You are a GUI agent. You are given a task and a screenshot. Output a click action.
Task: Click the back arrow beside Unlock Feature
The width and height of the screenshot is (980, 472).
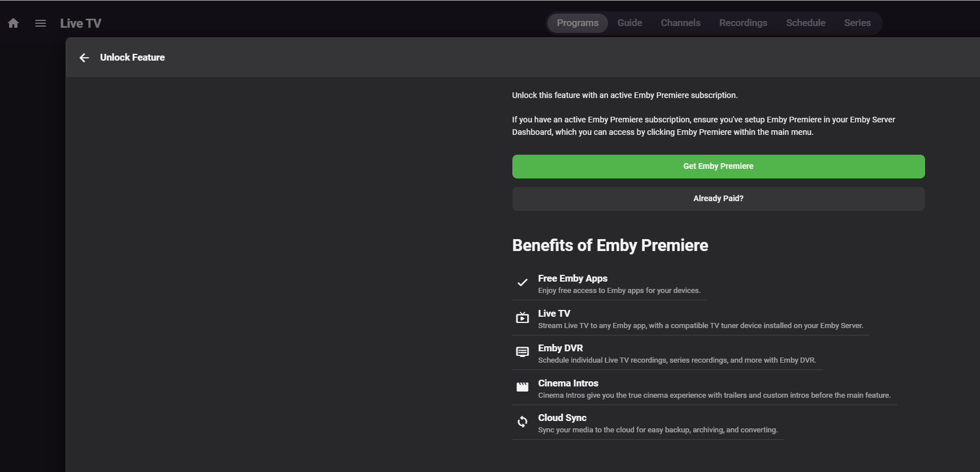click(x=84, y=58)
